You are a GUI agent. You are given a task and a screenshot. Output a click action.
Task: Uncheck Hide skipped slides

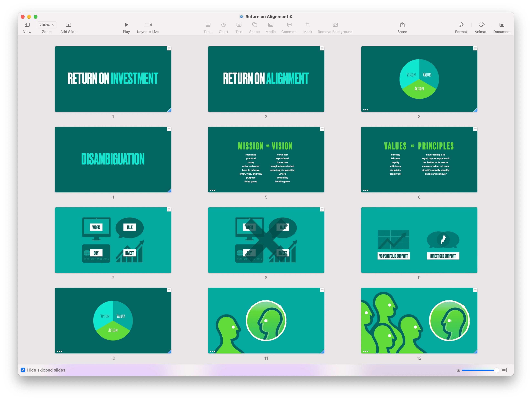[x=23, y=370]
